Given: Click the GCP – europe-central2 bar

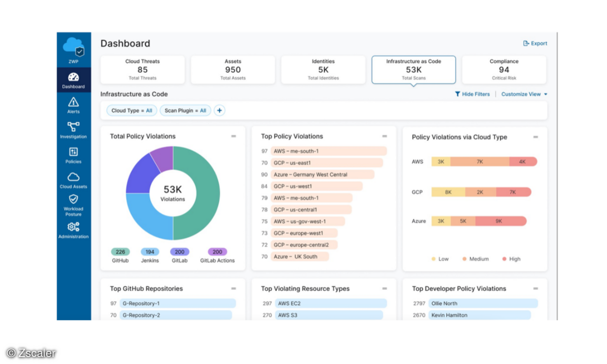Looking at the screenshot, I should click(x=304, y=245).
